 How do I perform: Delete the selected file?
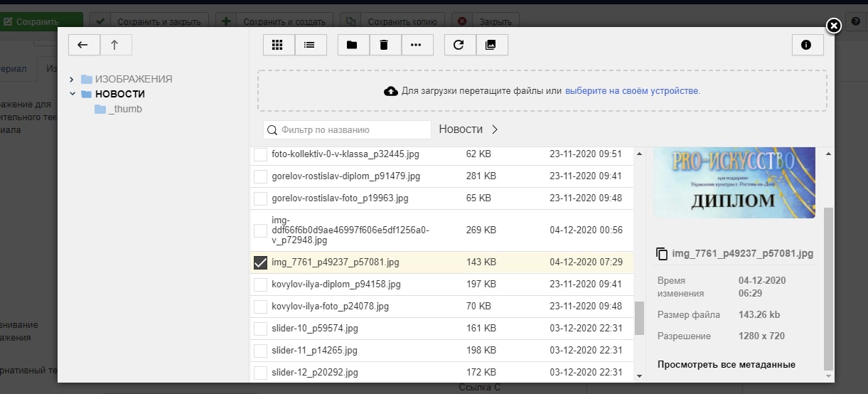(x=385, y=45)
